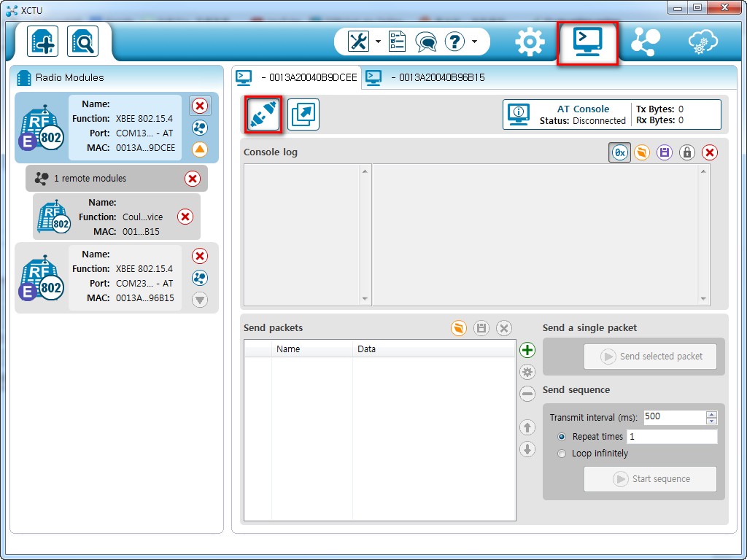Screen dimensions: 747x560
Task: Remove the COM13 radio module with red X
Action: (x=200, y=106)
